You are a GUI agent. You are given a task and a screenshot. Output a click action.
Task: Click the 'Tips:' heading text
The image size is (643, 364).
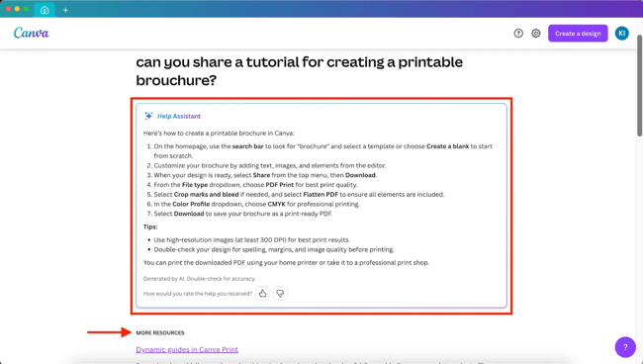coord(150,227)
